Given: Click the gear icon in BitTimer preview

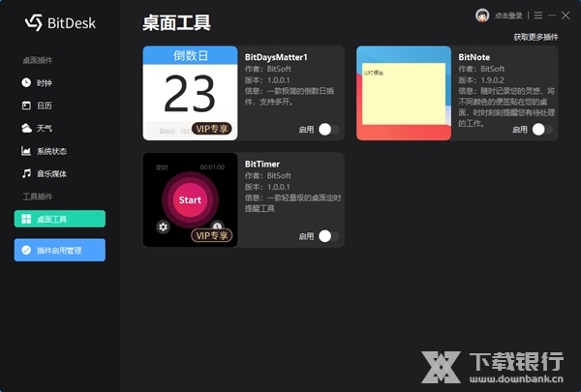Looking at the screenshot, I should (163, 226).
